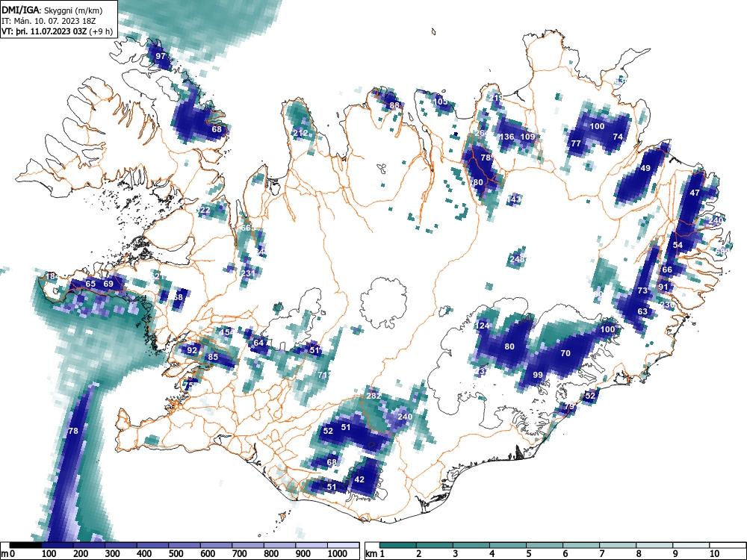Click the visibility value 109 on the map

point(527,137)
